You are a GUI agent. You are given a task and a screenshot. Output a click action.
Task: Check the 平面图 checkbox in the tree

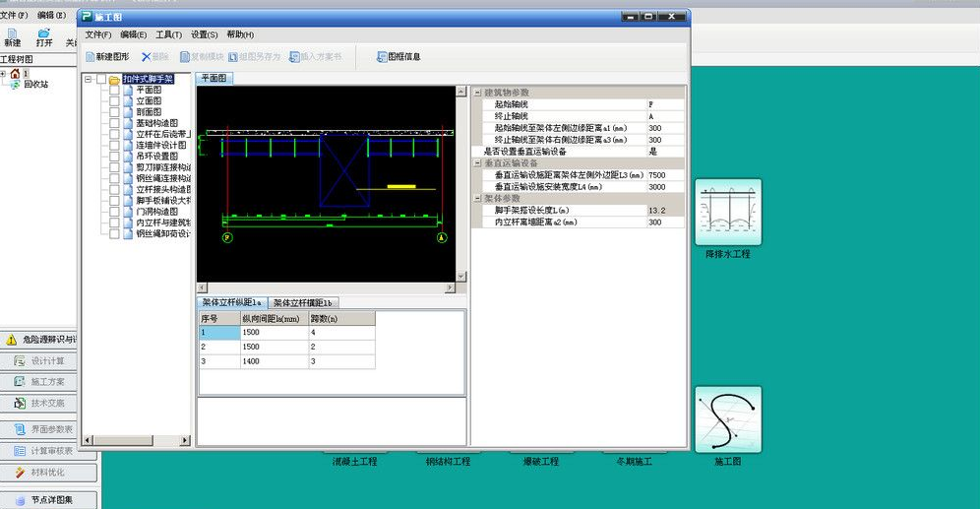pyautogui.click(x=115, y=90)
